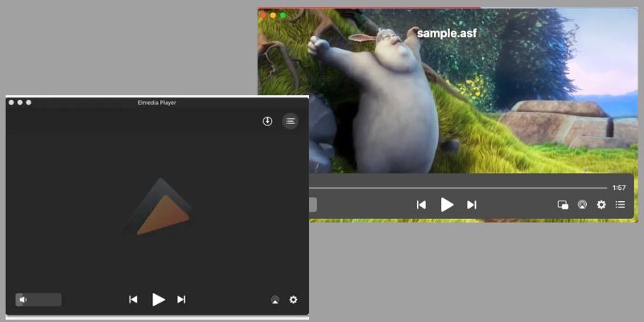
Task: Click the Elmedia Player window title
Action: [x=157, y=103]
